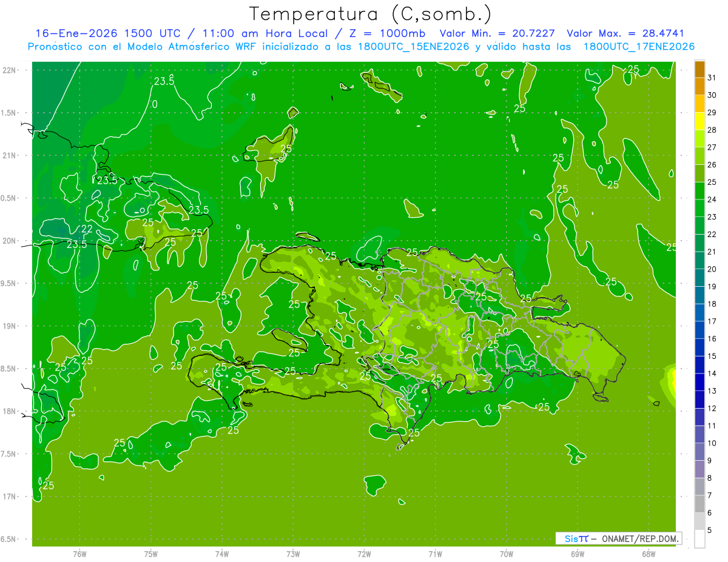Click the '7.5N' latitude axis label
Viewport: 728px width, 562px height.
click(9, 453)
